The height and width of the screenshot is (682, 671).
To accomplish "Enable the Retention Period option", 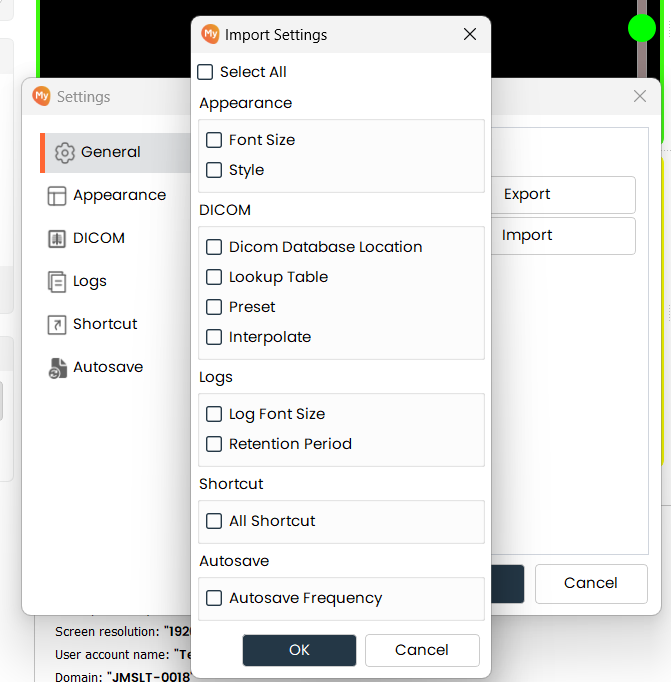I will point(214,444).
